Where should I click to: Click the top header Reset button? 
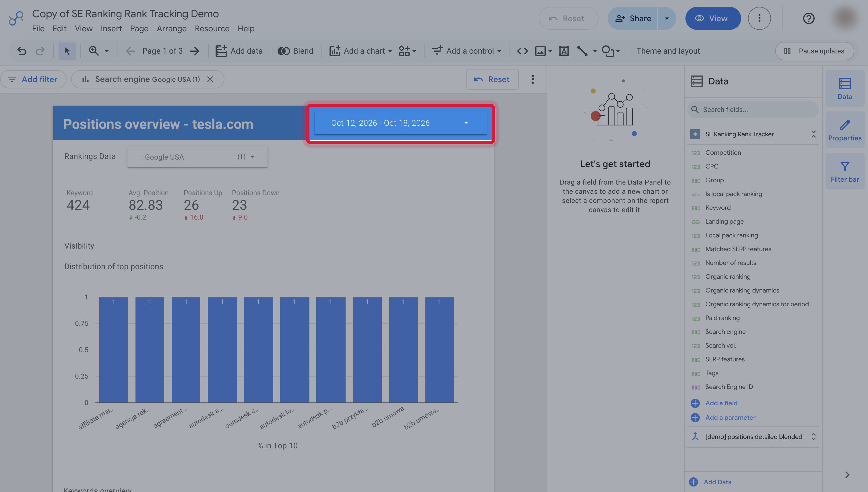[x=568, y=18]
